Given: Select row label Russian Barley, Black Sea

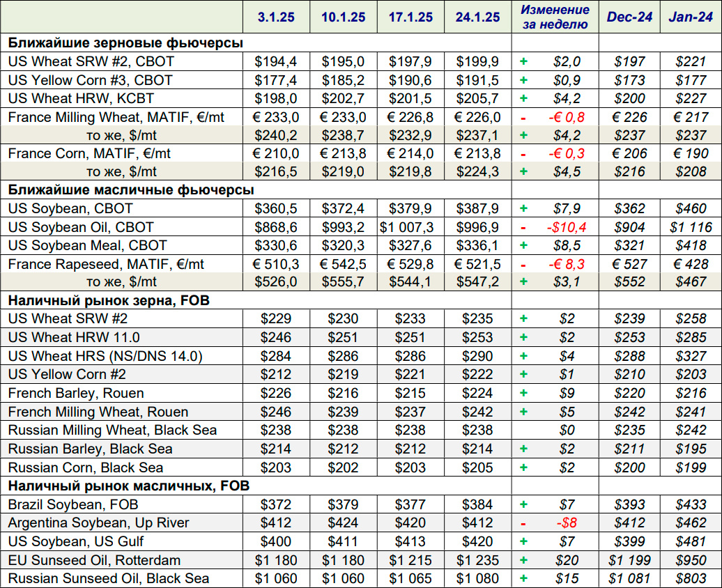Looking at the screenshot, I should tap(91, 449).
